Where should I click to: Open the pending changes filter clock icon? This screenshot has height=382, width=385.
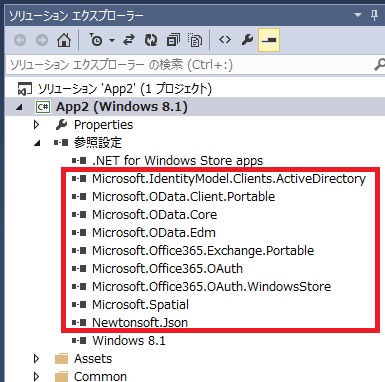coord(96,40)
